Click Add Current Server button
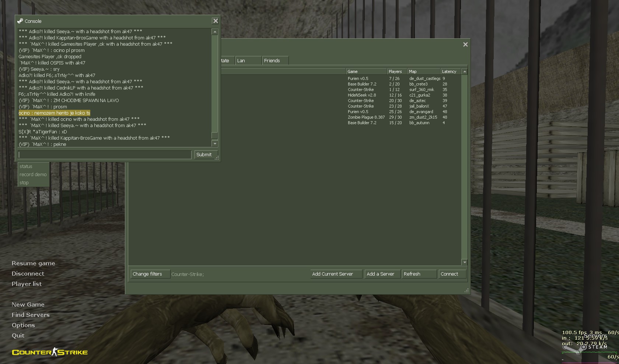The width and height of the screenshot is (619, 364). click(336, 274)
